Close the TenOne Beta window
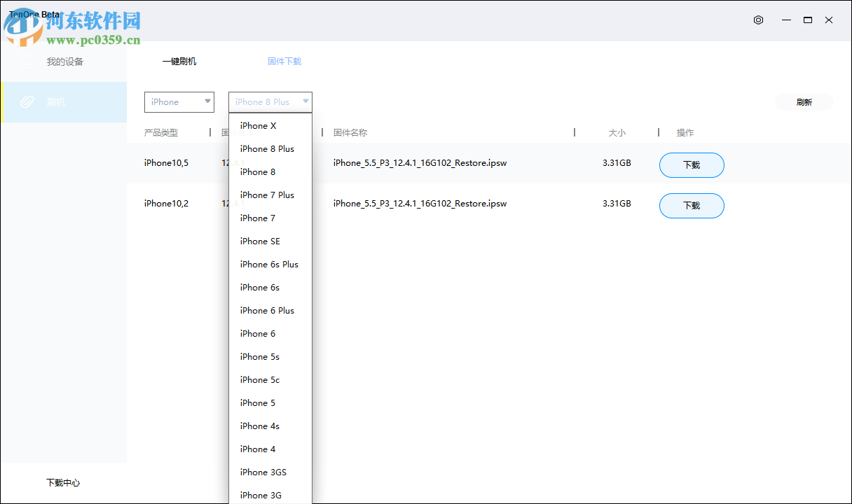 point(829,20)
